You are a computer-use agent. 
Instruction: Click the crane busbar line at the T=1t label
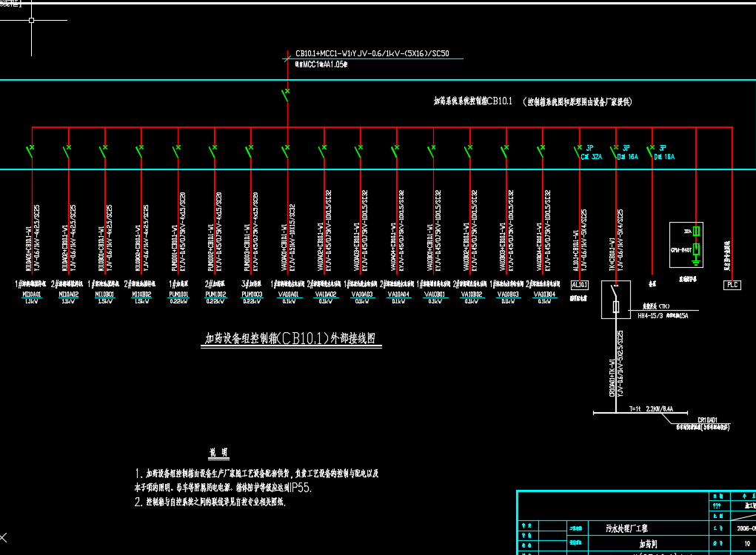point(640,413)
